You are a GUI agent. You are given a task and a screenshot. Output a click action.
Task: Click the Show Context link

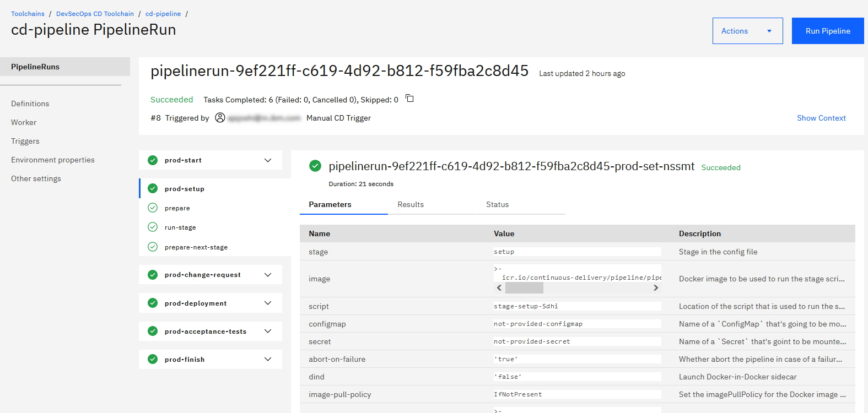(x=821, y=118)
